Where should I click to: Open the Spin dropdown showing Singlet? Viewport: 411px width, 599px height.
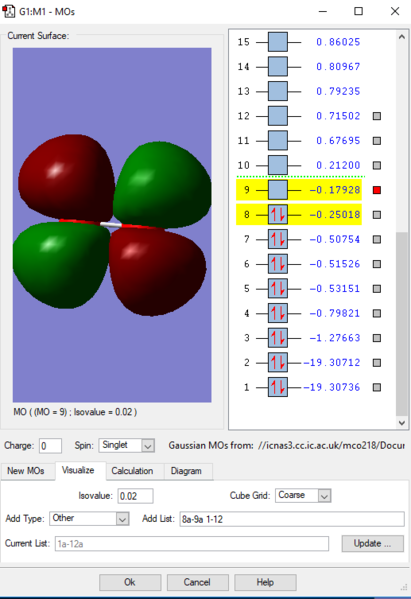126,445
